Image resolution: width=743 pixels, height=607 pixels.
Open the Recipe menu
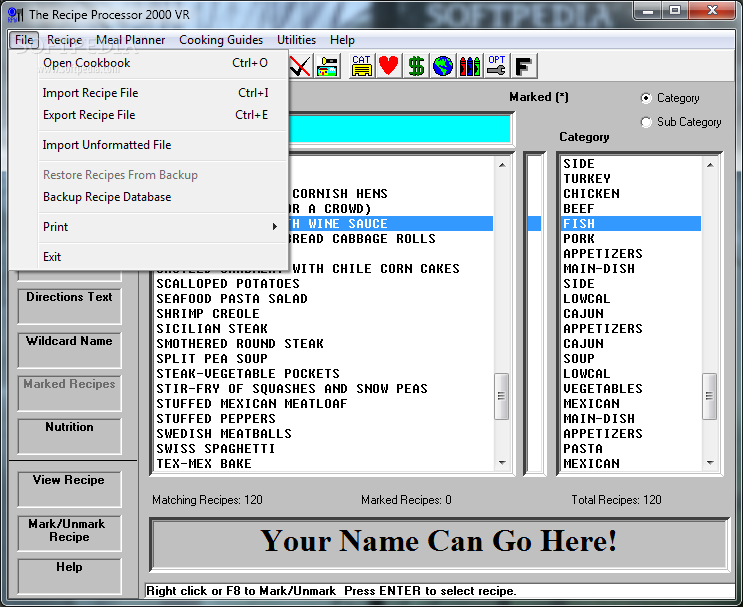[x=64, y=40]
